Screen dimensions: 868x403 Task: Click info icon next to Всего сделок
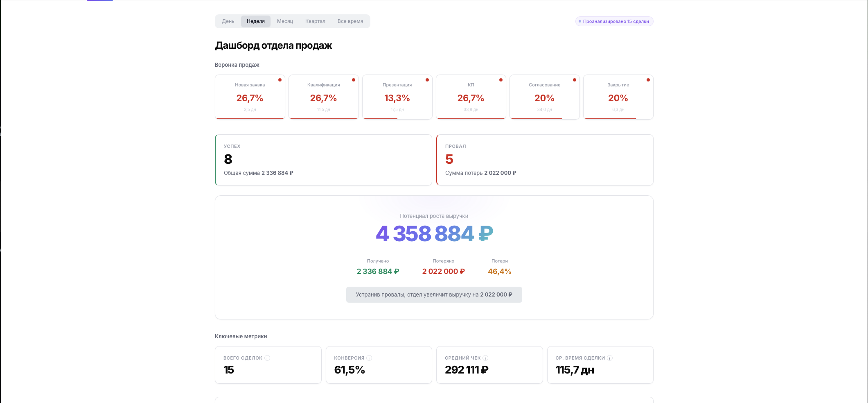click(267, 358)
